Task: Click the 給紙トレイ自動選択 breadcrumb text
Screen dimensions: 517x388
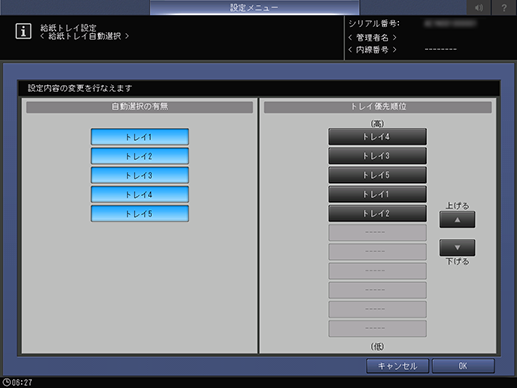Action: [85, 36]
